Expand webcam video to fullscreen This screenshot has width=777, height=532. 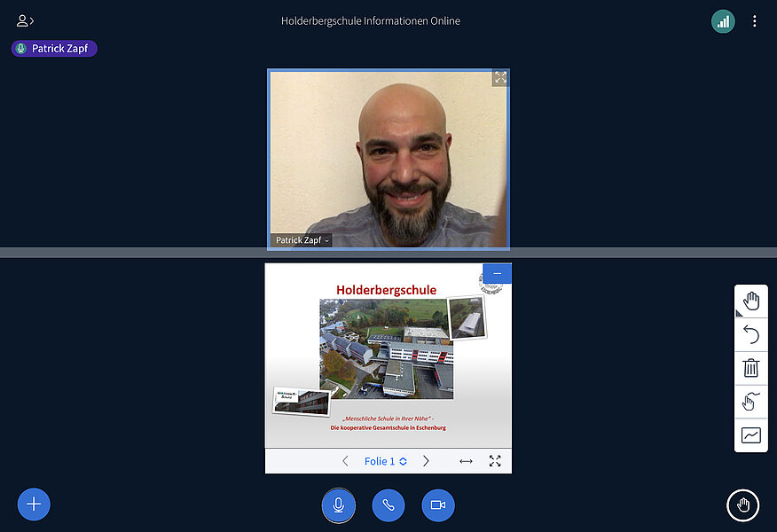tap(500, 78)
